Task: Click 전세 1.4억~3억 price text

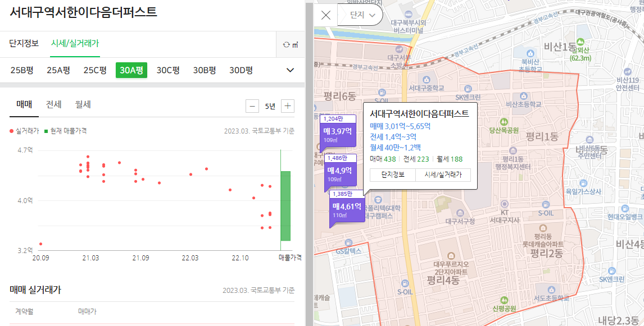Action: (x=393, y=137)
